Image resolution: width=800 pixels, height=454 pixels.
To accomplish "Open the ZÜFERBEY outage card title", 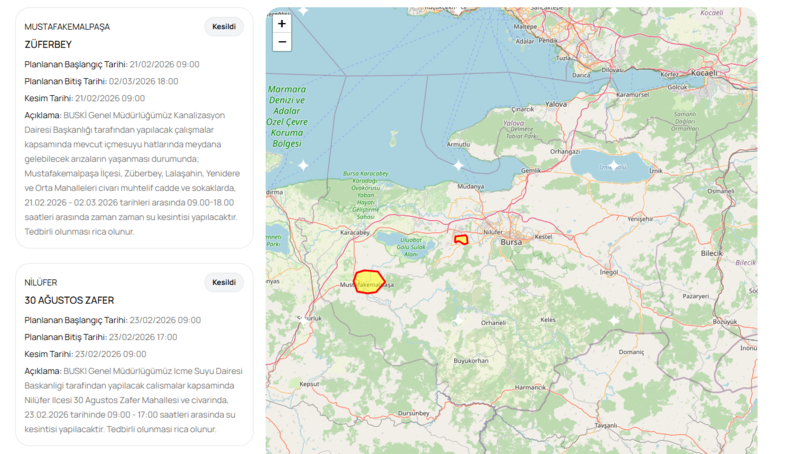I will (48, 45).
